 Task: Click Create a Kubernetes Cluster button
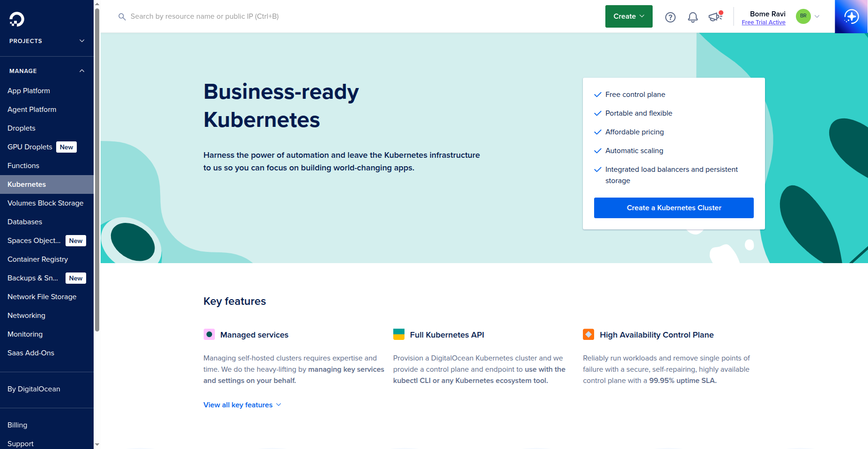pos(673,207)
